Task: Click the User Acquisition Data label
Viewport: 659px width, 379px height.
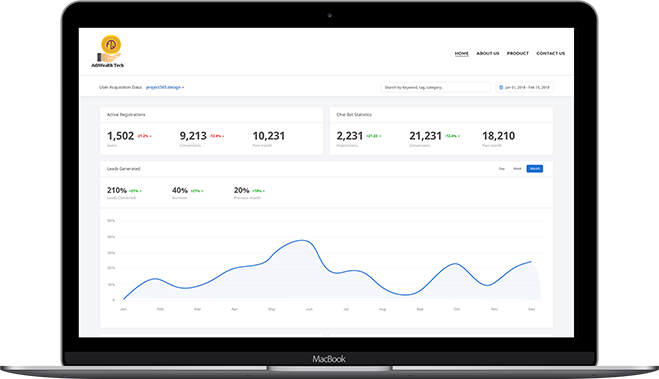Action: coord(121,87)
